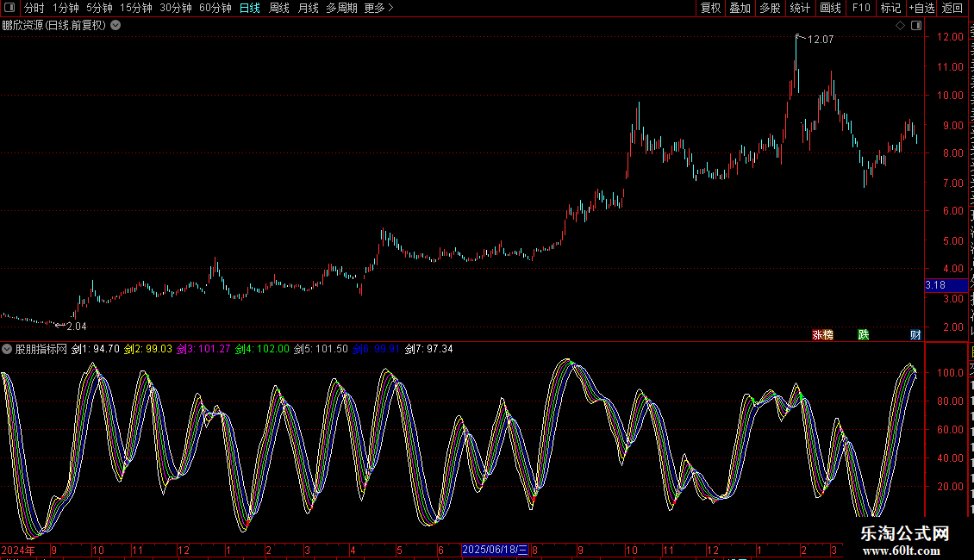The image size is (974, 560).
Task: Open the 多股 multi-stock view
Action: (x=770, y=8)
